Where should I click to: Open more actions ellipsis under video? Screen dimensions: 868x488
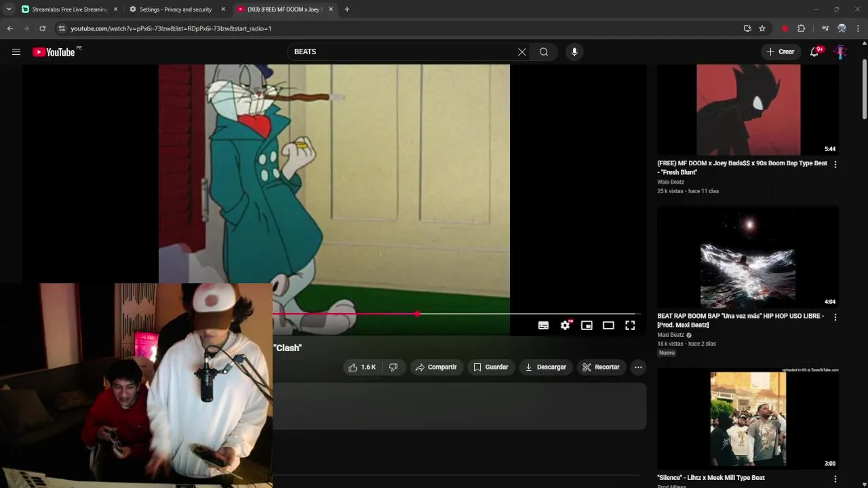(x=638, y=367)
